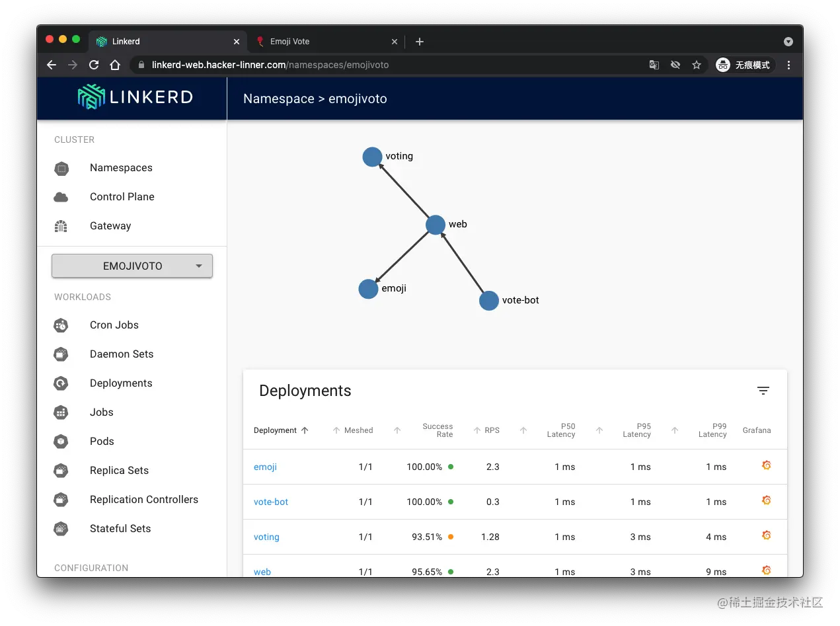
Task: Open the EMOJIVOTO namespace dropdown
Action: (x=132, y=266)
